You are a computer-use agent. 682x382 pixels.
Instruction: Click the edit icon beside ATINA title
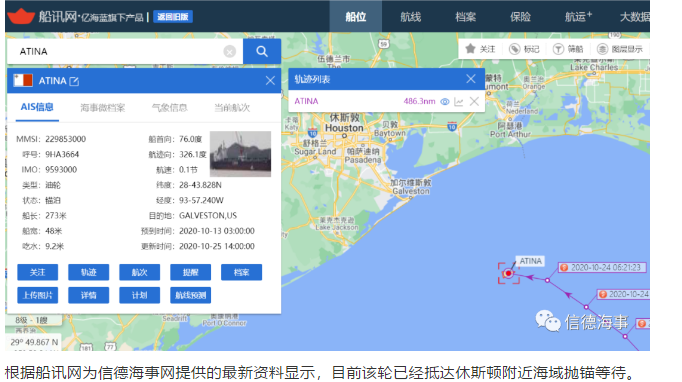(74, 81)
